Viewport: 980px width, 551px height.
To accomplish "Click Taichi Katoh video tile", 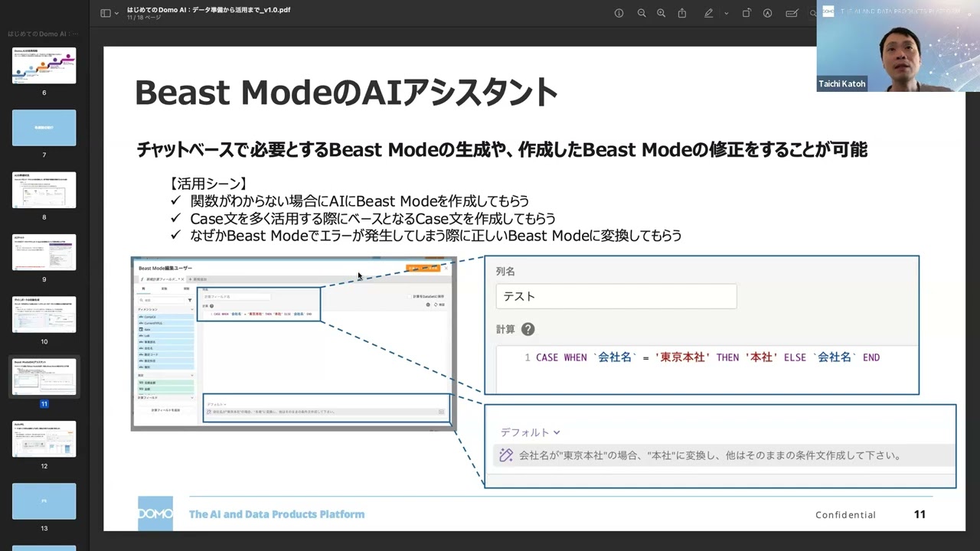I will coord(898,46).
